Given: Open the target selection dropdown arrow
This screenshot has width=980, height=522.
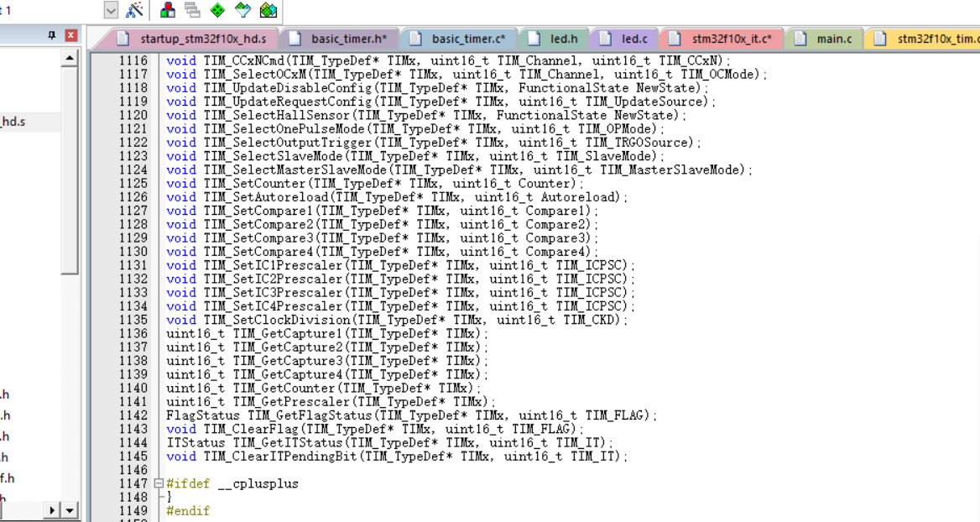Looking at the screenshot, I should pos(111,10).
